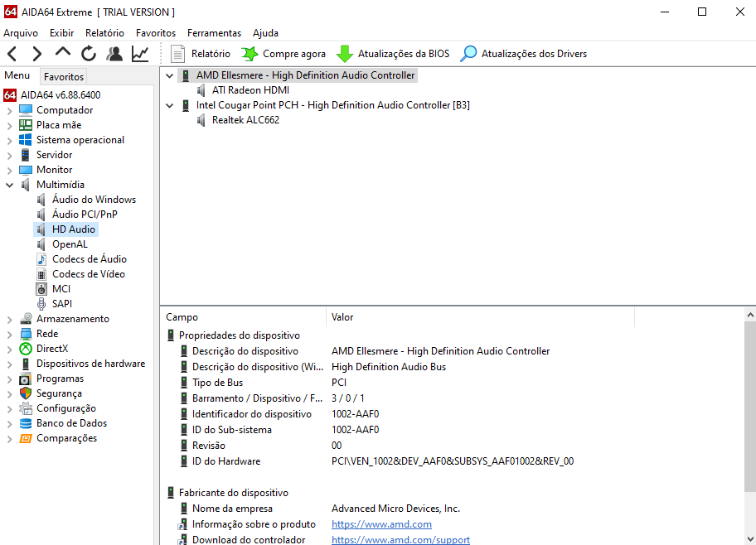Viewport: 756px width, 545px height.
Task: Select ATI Radeon HDMI device
Action: (250, 90)
